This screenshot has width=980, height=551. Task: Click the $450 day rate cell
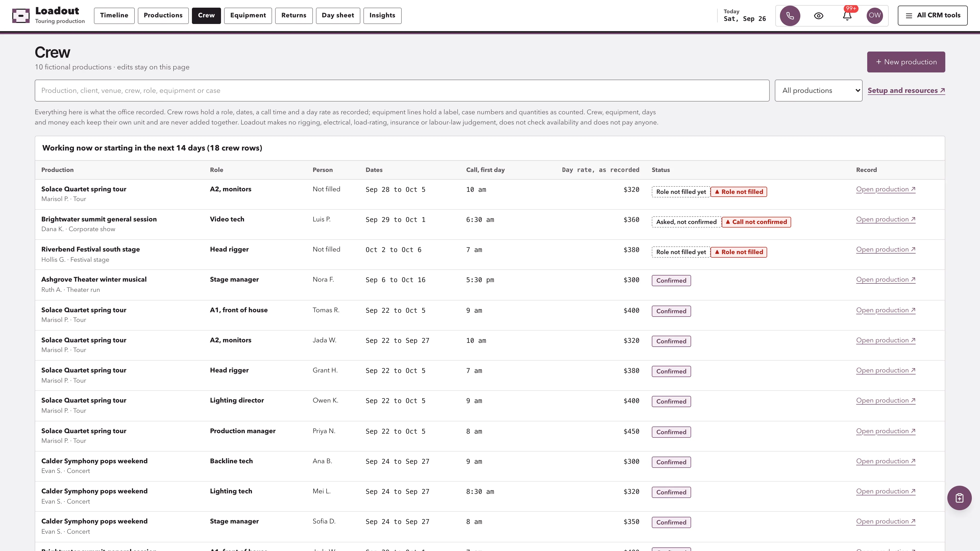coord(631,432)
